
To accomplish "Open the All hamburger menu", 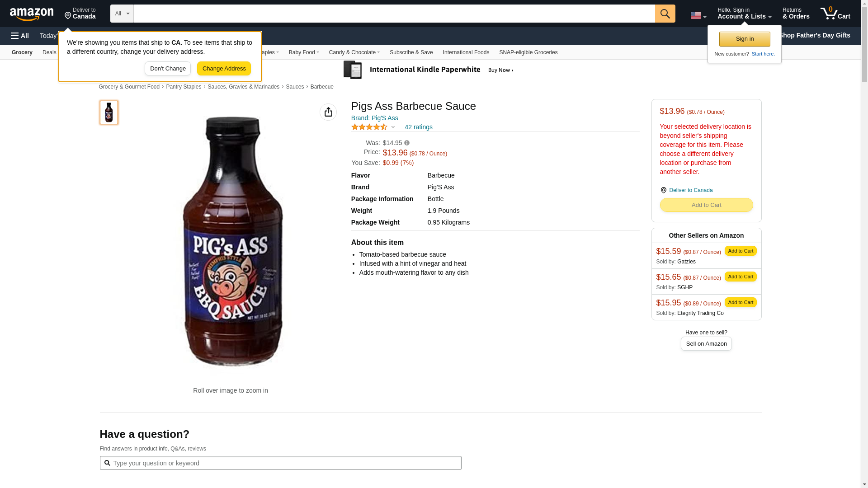I will pos(20,36).
